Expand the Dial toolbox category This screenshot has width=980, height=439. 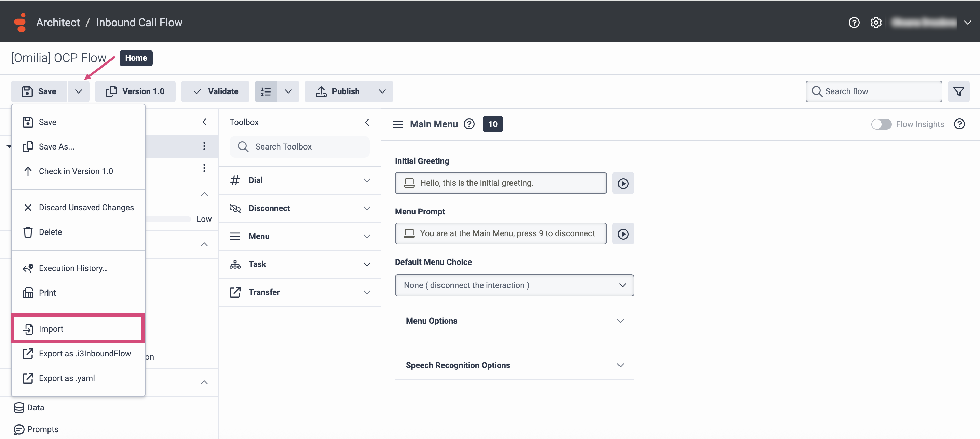tap(299, 180)
